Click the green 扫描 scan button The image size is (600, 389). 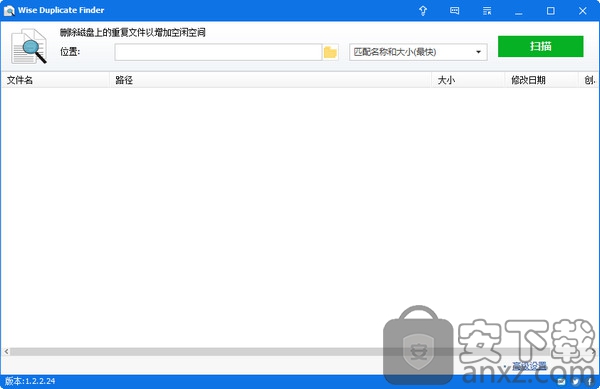click(x=540, y=46)
